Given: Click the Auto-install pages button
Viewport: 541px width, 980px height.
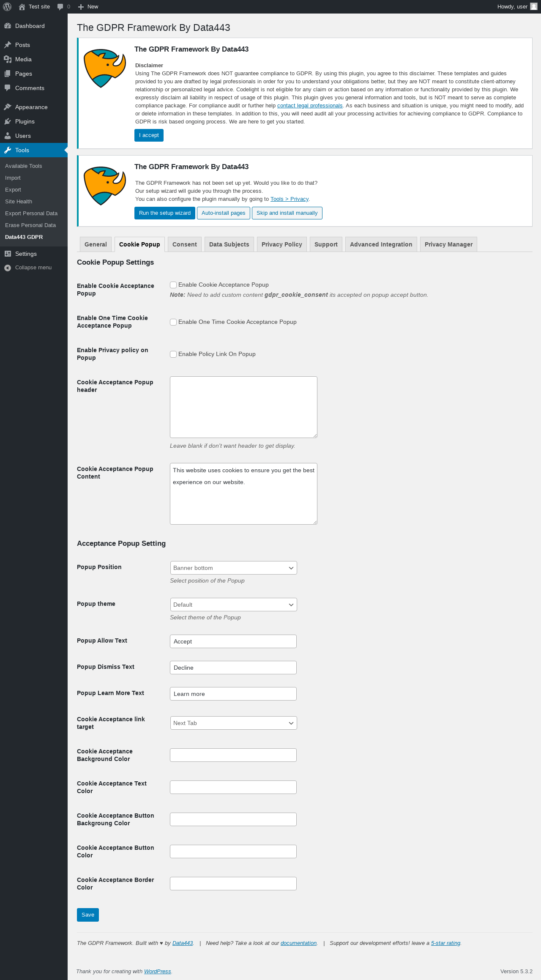Looking at the screenshot, I should [x=224, y=213].
